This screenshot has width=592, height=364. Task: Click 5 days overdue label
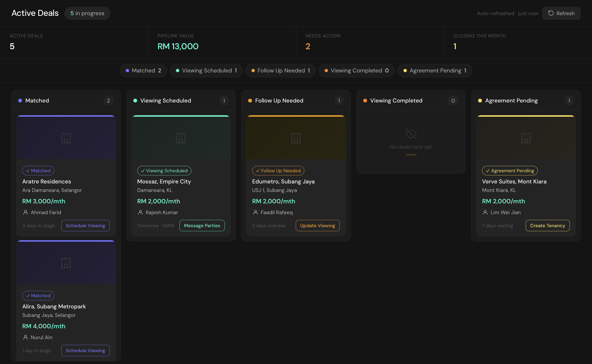269,226
